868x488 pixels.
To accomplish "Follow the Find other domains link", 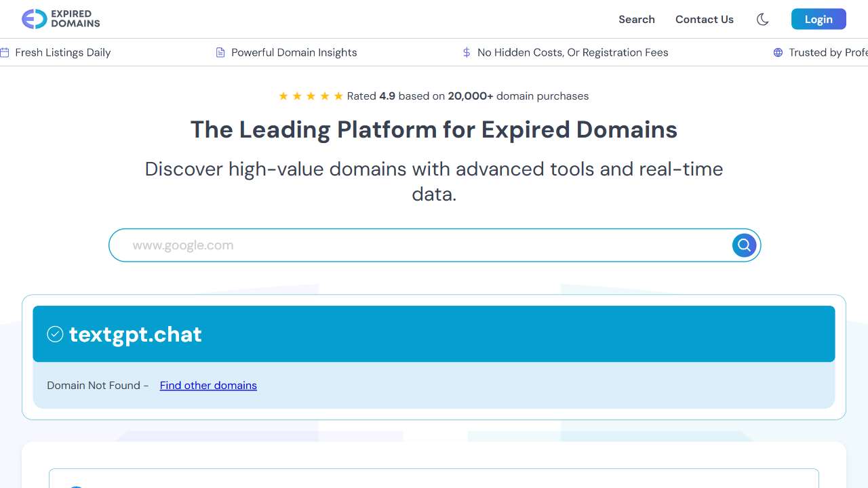I will click(208, 385).
